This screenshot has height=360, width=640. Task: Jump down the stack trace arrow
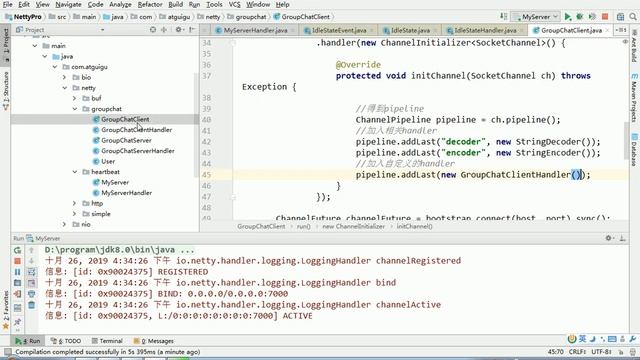pyautogui.click(x=31, y=261)
